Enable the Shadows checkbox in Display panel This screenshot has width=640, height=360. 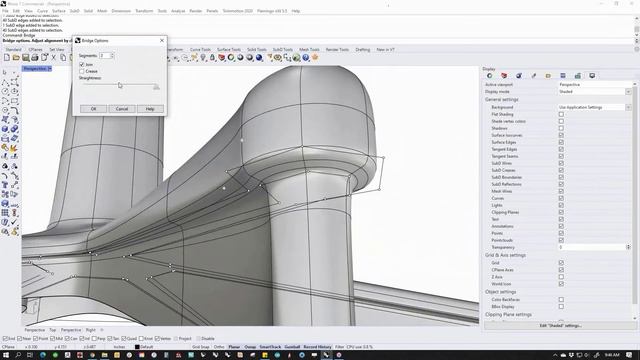pyautogui.click(x=561, y=128)
